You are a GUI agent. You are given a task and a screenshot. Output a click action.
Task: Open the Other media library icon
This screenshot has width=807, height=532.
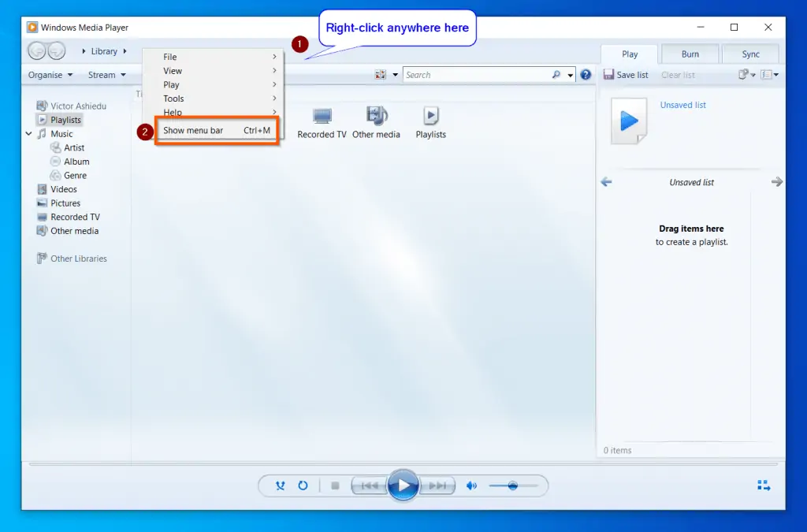coord(376,116)
